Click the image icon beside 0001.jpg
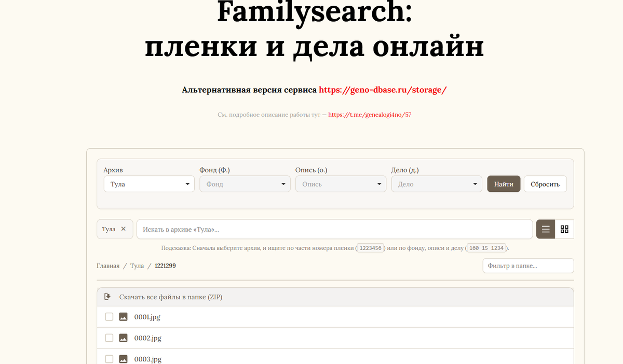Image resolution: width=623 pixels, height=364 pixels. click(123, 316)
